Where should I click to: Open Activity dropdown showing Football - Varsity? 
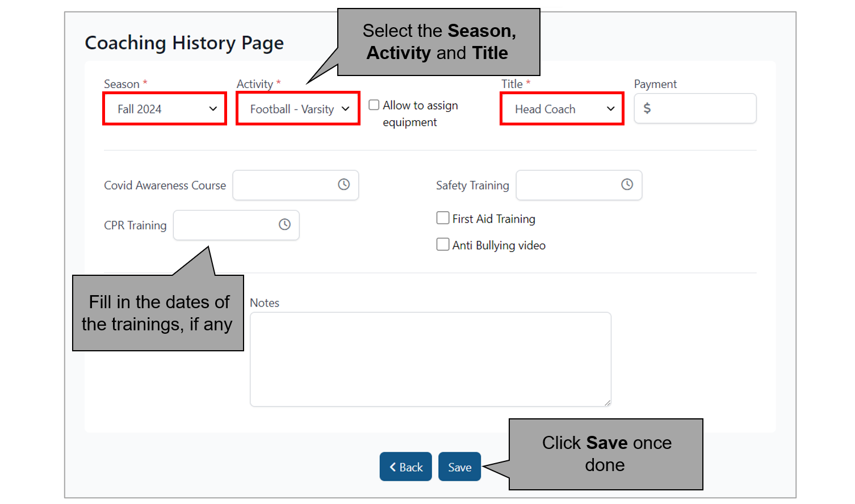pos(292,109)
